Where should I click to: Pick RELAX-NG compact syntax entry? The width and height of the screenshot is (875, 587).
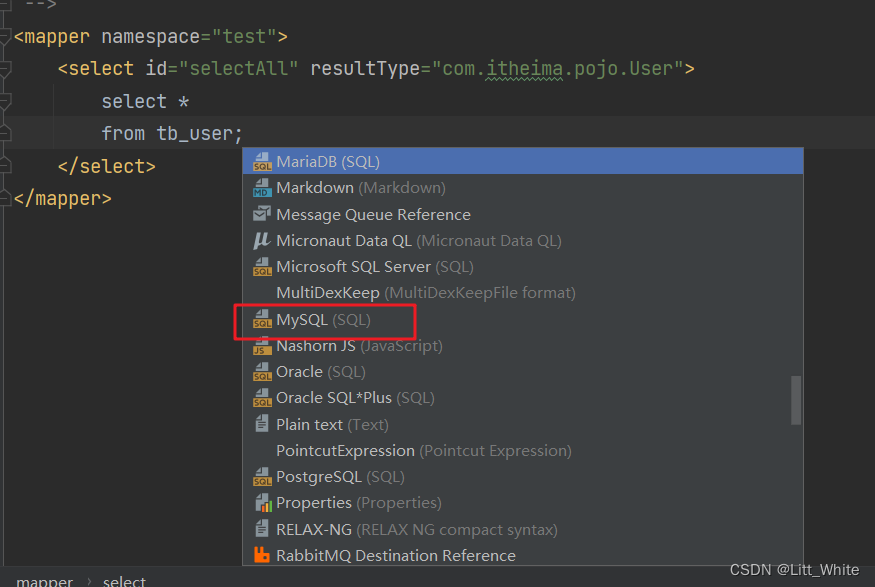523,530
